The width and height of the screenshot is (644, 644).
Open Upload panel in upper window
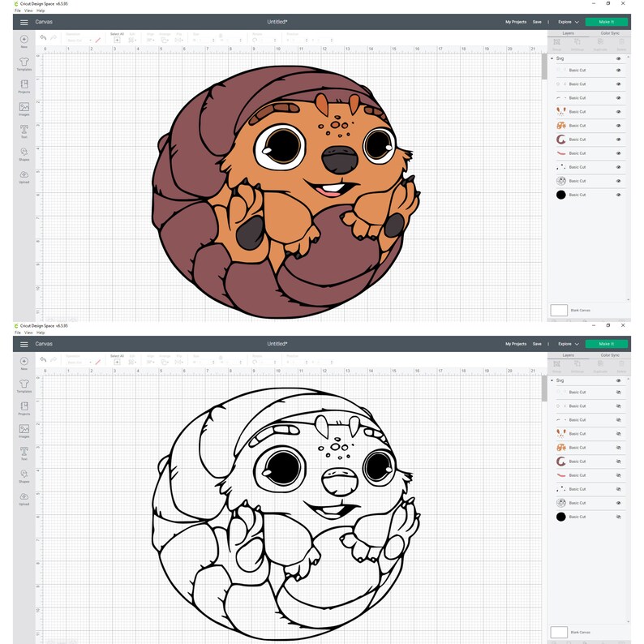click(24, 177)
